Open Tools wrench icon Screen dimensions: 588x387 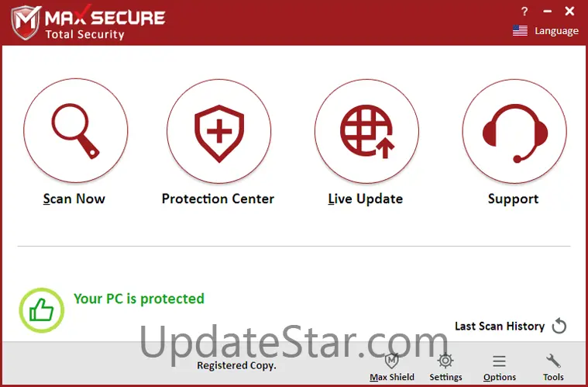pyautogui.click(x=553, y=361)
